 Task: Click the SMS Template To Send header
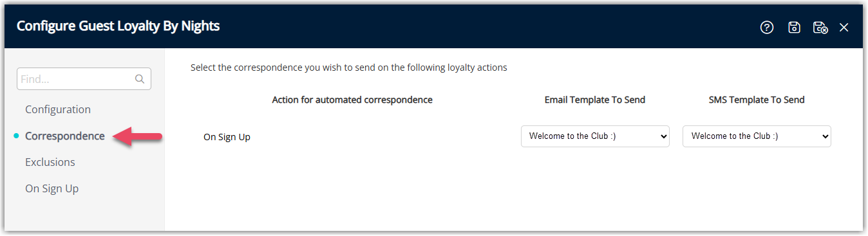point(757,100)
